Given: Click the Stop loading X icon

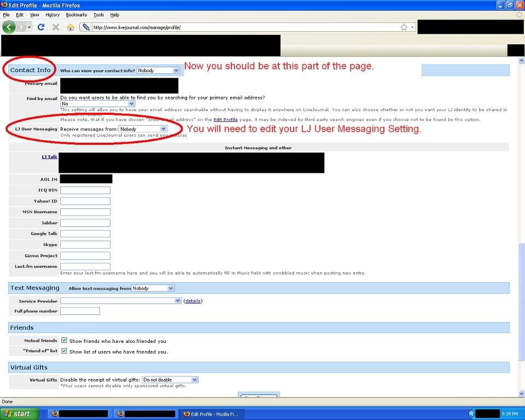Looking at the screenshot, I should tap(56, 27).
